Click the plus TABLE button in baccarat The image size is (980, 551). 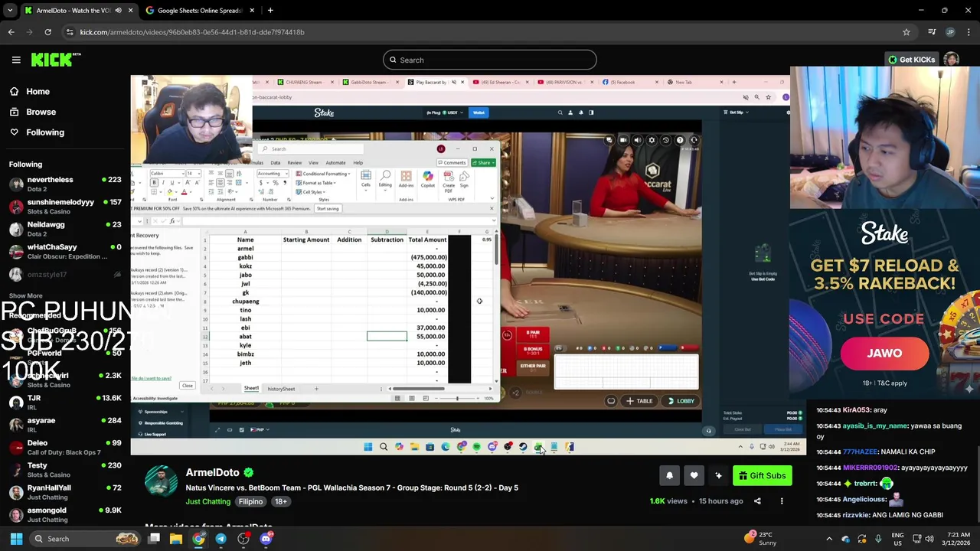(639, 401)
